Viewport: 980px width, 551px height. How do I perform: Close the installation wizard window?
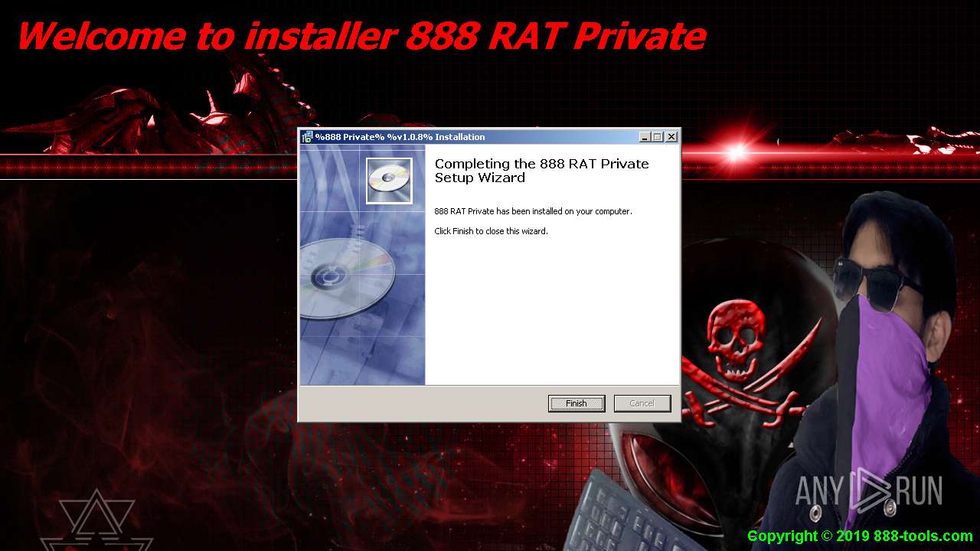pos(671,137)
